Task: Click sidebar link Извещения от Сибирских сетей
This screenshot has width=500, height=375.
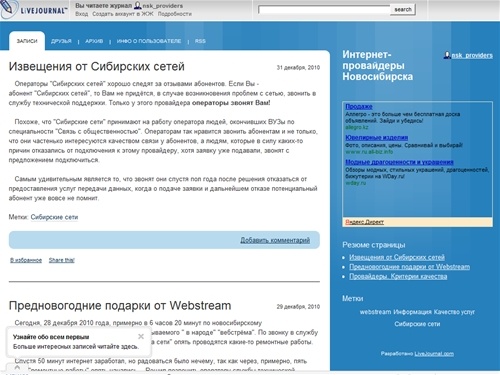Action: [x=397, y=257]
